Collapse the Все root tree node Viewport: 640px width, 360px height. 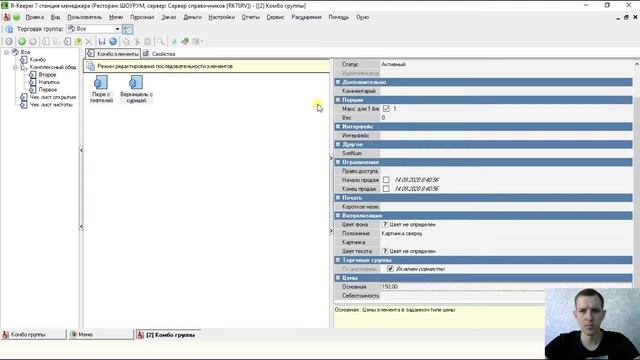7,52
